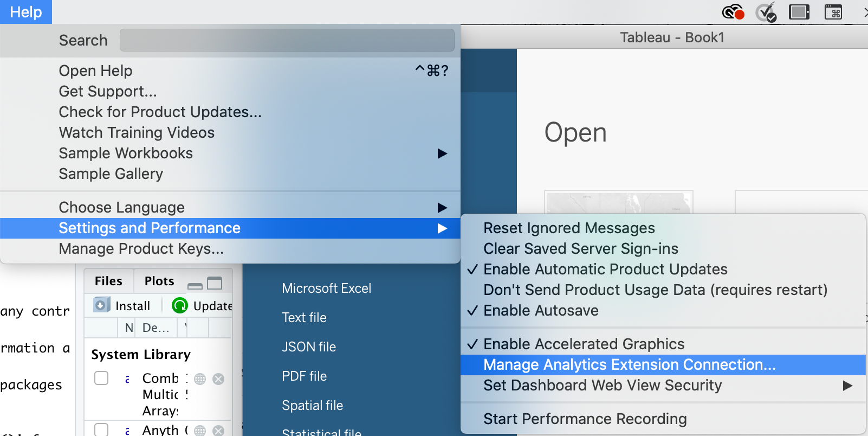
Task: Click the Install packages icon in RStudio
Action: [101, 305]
